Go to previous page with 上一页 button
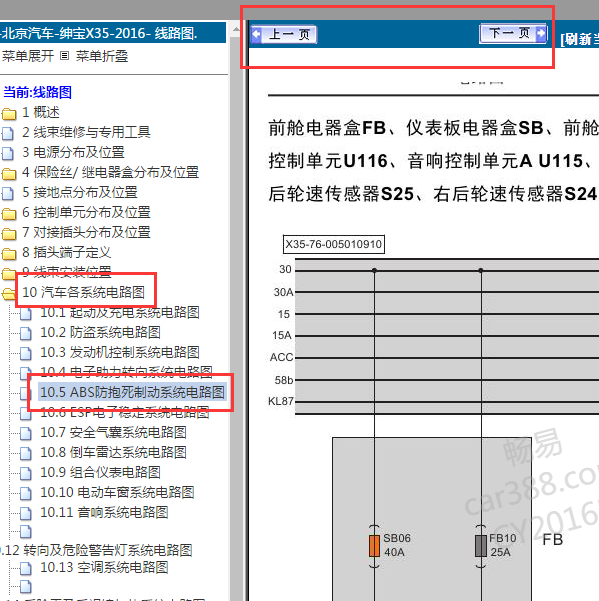This screenshot has height=601, width=599. point(284,34)
